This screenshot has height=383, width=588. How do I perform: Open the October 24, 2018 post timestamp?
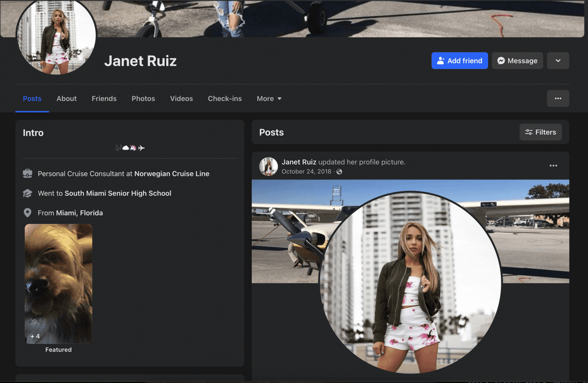coord(306,172)
